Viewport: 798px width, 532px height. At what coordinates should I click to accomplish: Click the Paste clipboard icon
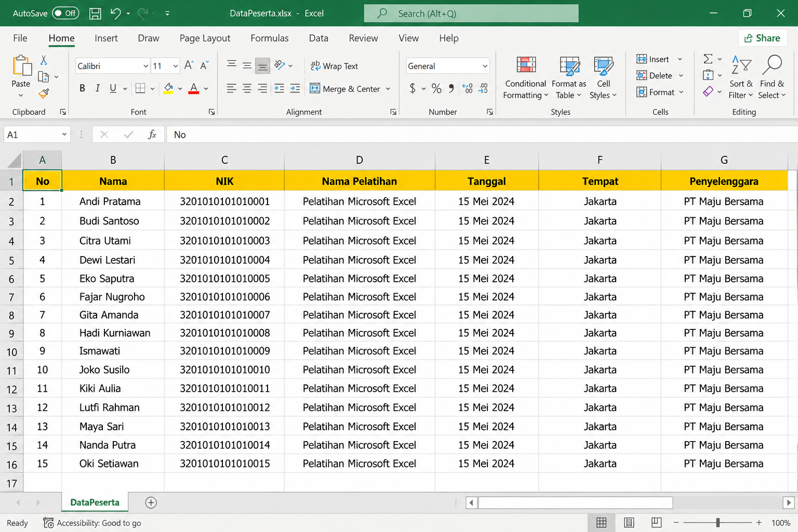pyautogui.click(x=21, y=66)
